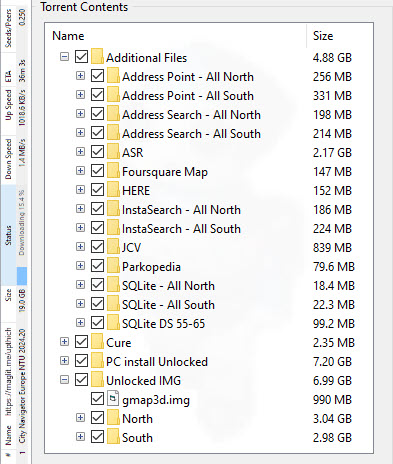Sort by the Size column header
This screenshot has height=464, width=393.
(x=340, y=36)
